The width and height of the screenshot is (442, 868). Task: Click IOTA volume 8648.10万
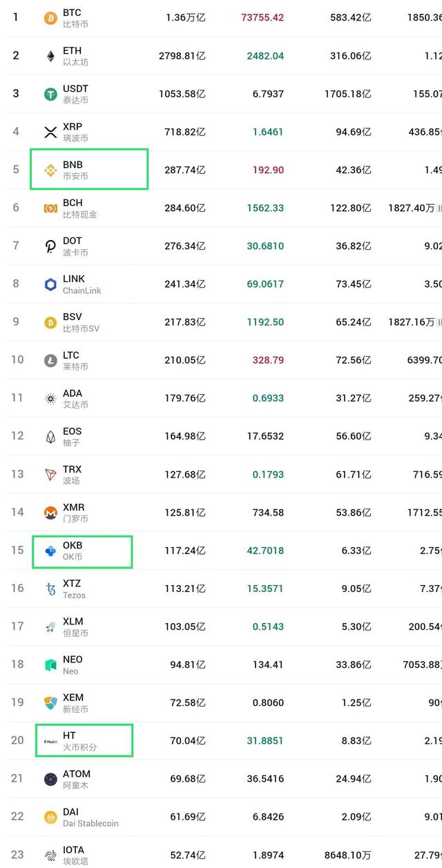pos(347,855)
